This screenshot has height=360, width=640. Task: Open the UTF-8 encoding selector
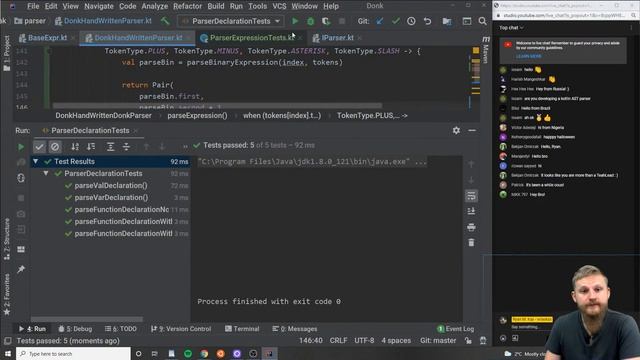[364, 340]
